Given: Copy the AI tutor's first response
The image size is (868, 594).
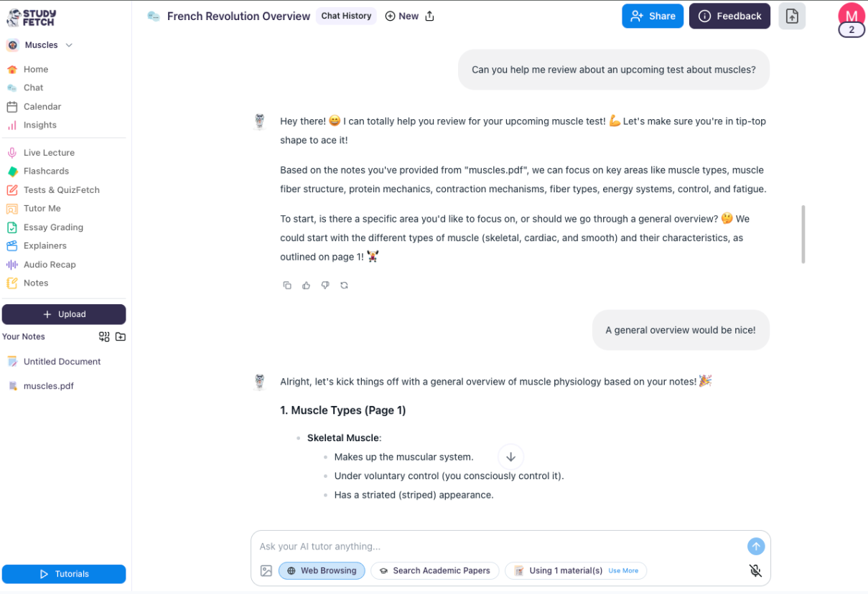Looking at the screenshot, I should tap(287, 285).
